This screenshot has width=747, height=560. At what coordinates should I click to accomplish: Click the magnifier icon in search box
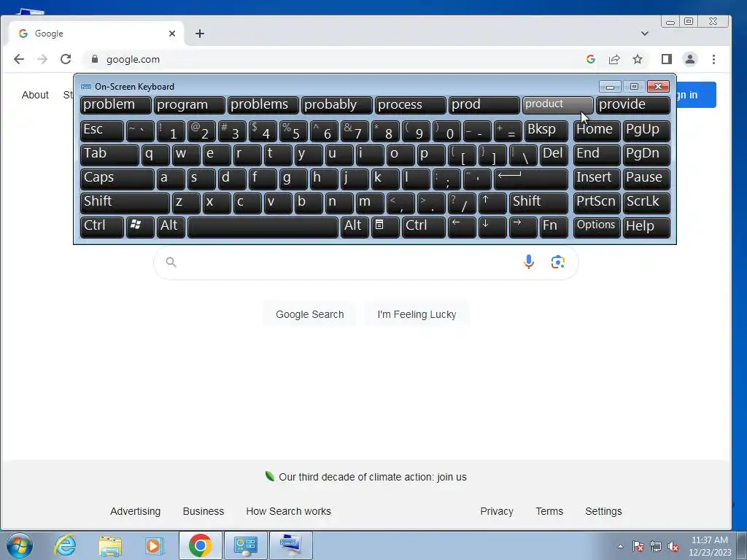tap(171, 262)
